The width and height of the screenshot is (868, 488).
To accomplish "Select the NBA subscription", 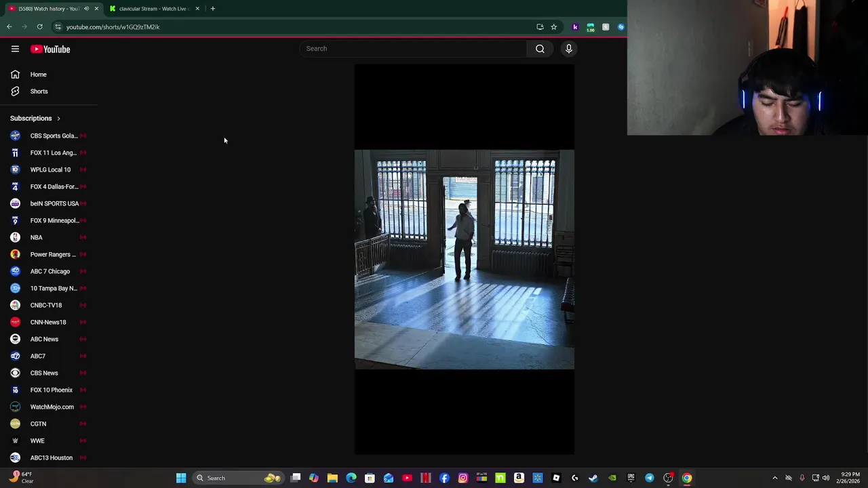I will (49, 237).
